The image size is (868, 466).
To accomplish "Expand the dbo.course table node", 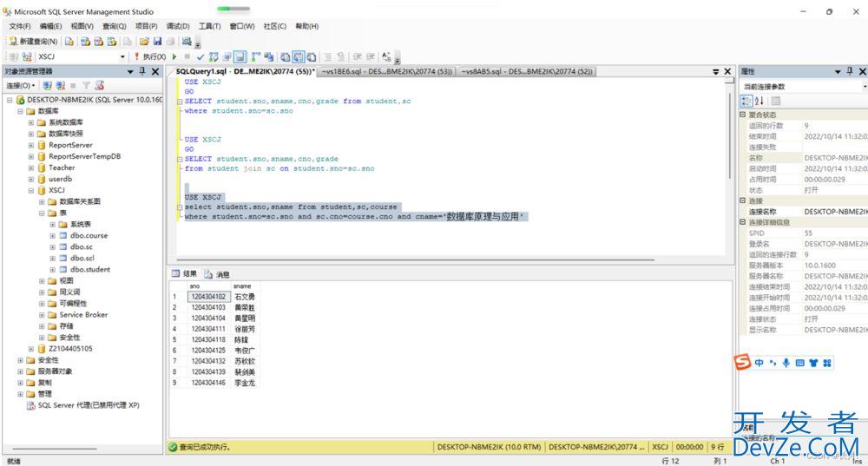I will tap(53, 236).
